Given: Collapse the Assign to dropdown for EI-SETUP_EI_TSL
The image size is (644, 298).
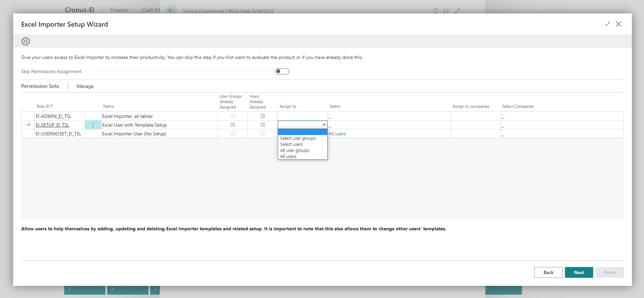Looking at the screenshot, I should (324, 125).
